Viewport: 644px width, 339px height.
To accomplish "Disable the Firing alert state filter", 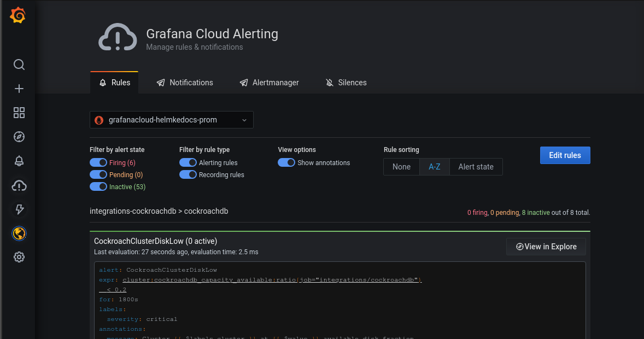I will (x=98, y=162).
